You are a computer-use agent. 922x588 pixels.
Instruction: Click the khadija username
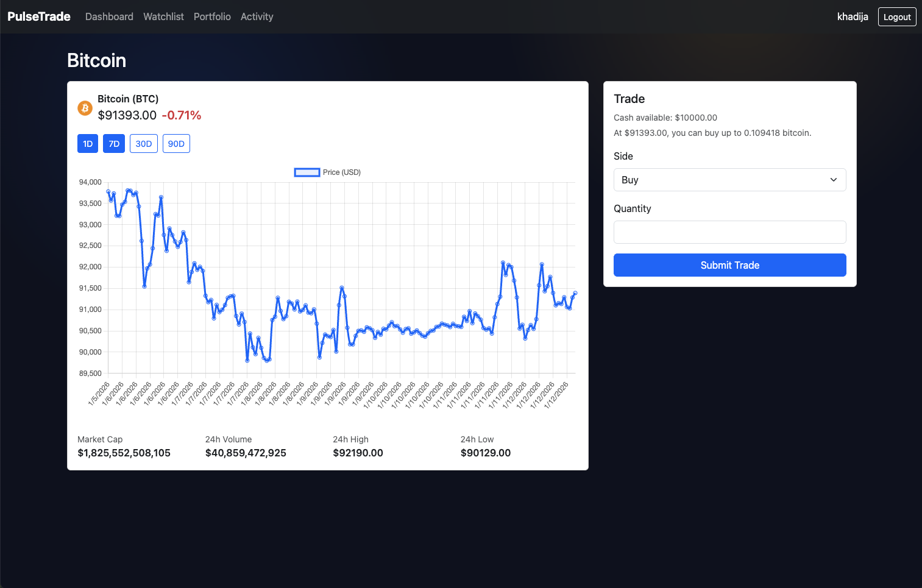coord(853,16)
